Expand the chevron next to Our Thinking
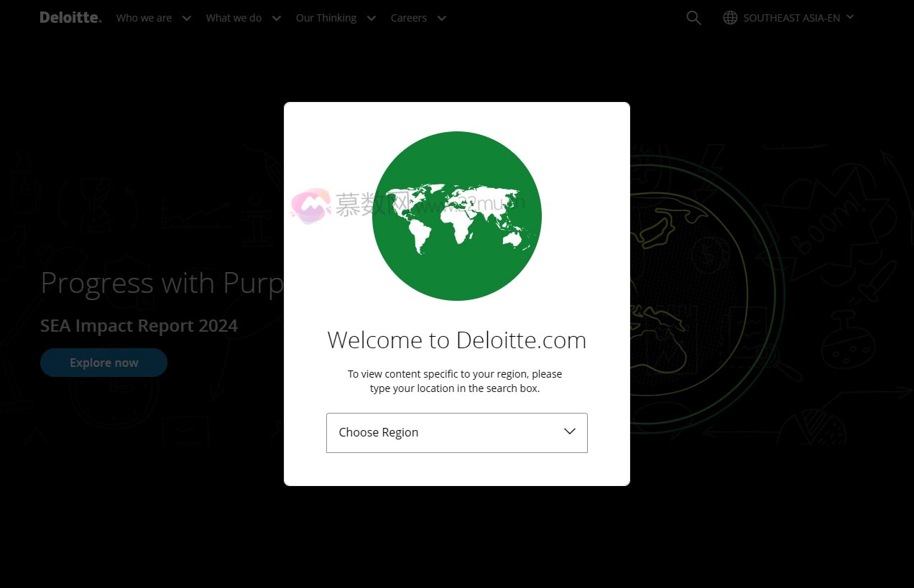 pos(371,18)
